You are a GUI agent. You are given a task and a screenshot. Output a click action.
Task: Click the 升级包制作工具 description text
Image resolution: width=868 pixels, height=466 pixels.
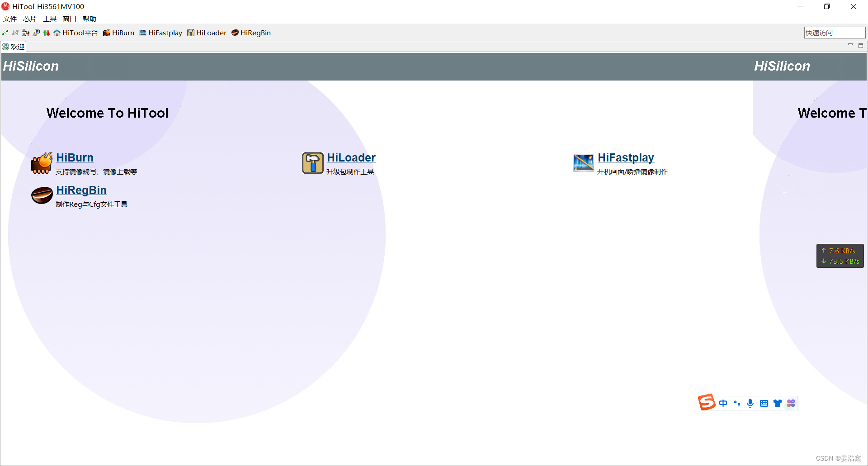(x=350, y=172)
